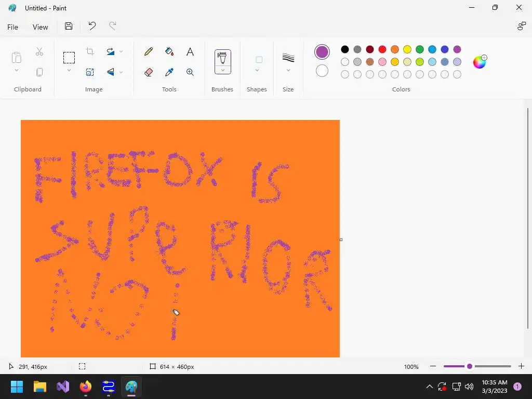
Task: Select the Fill bucket tool
Action: 169,51
